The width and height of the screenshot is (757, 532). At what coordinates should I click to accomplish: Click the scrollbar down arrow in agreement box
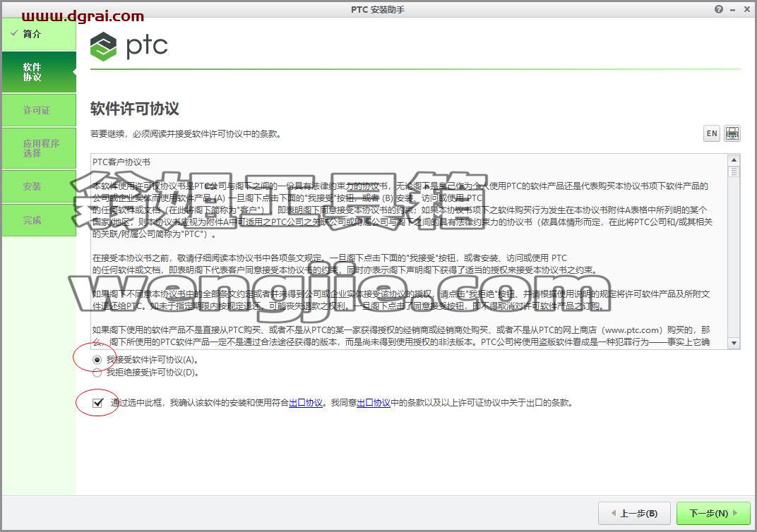coord(734,344)
